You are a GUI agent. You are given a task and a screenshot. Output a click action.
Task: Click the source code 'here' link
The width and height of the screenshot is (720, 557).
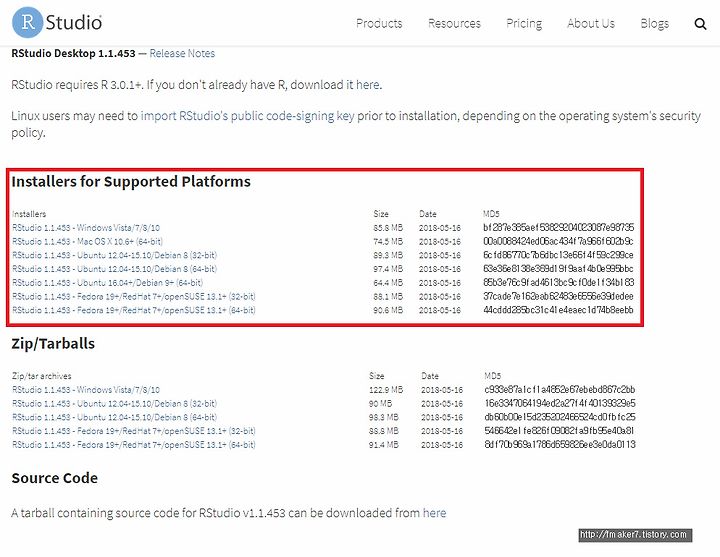pos(434,512)
